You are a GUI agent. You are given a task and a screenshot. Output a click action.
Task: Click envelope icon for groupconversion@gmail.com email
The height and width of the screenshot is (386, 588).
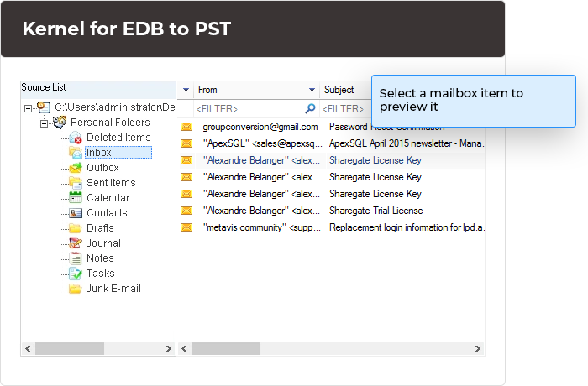point(186,127)
